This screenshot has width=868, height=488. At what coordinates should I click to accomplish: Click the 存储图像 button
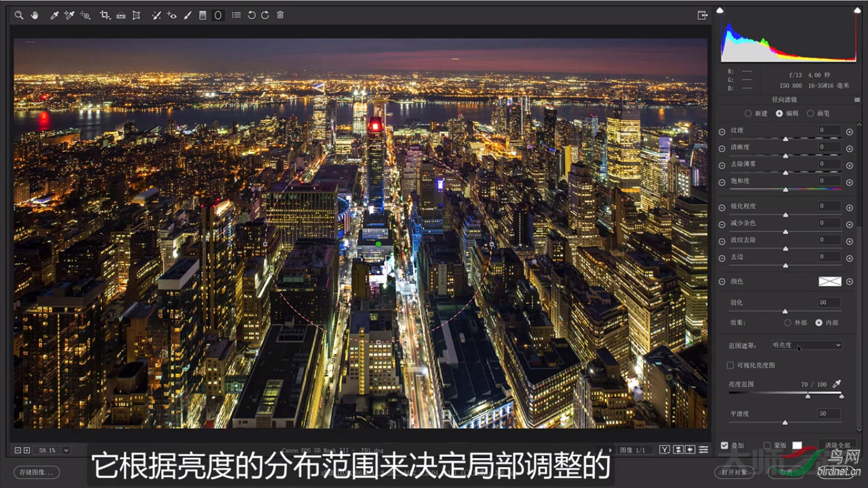point(37,472)
